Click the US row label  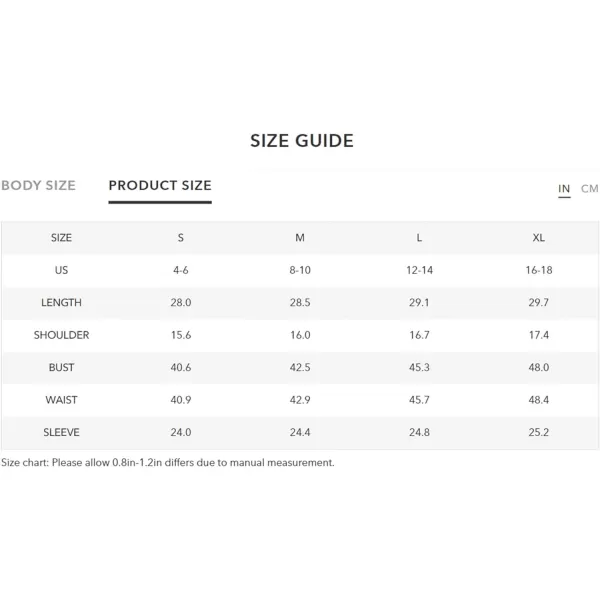61,271
